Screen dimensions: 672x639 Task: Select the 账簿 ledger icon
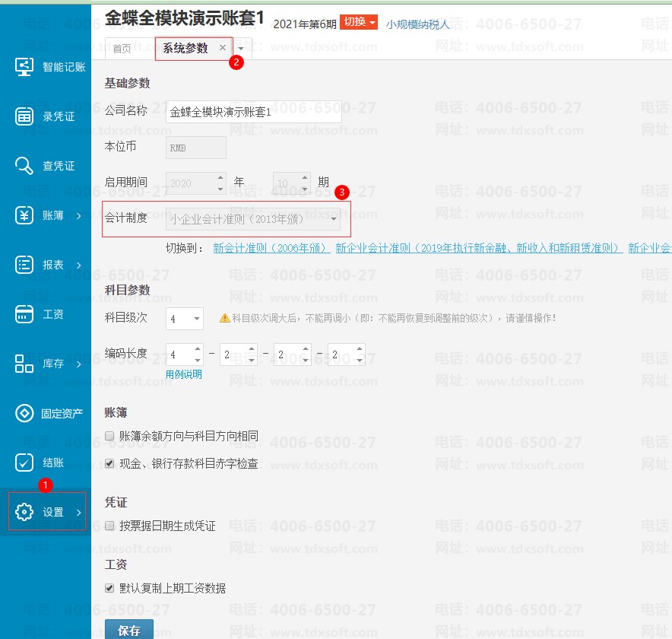coord(25,215)
